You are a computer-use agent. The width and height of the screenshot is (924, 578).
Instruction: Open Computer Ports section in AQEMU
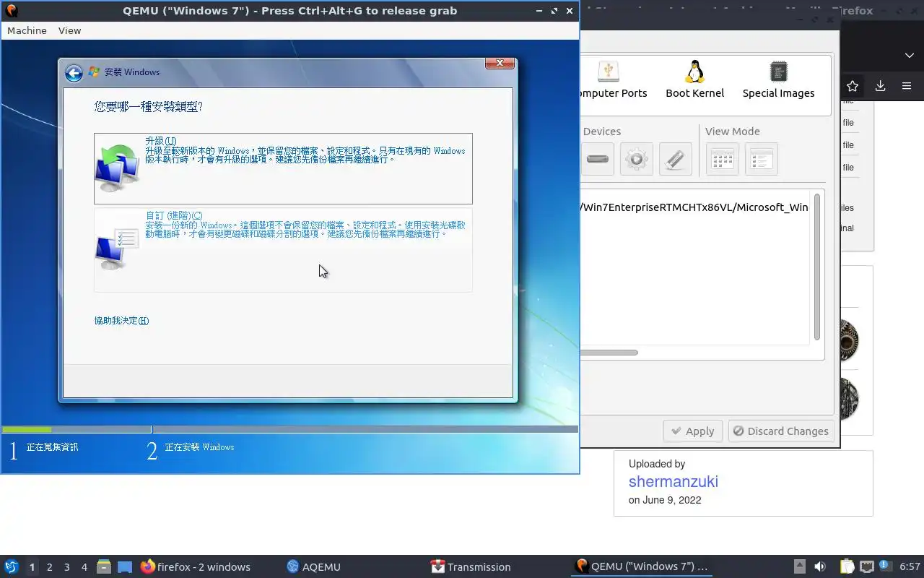pyautogui.click(x=614, y=79)
